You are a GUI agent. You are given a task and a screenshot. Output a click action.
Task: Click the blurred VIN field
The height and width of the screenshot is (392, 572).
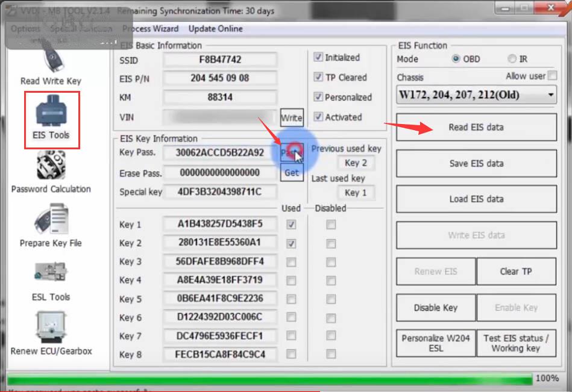(220, 117)
